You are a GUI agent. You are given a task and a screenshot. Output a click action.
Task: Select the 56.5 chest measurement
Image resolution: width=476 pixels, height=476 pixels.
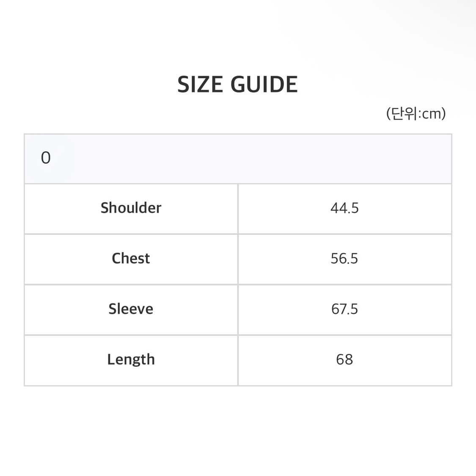click(344, 258)
